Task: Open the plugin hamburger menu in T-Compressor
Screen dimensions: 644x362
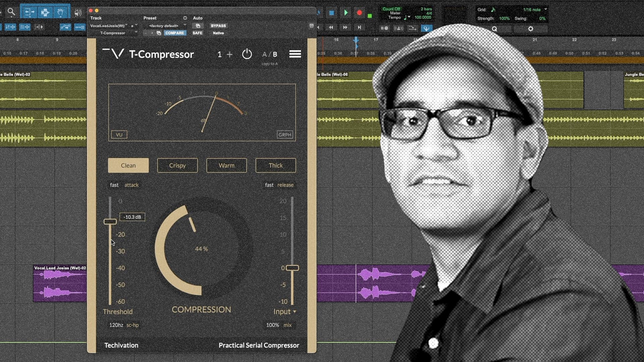Action: [295, 54]
